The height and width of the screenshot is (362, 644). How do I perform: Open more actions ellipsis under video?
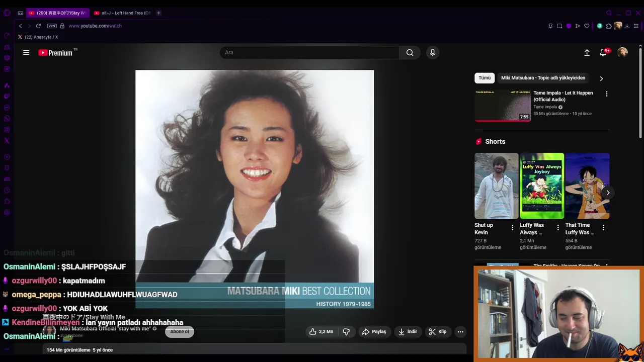tap(460, 332)
